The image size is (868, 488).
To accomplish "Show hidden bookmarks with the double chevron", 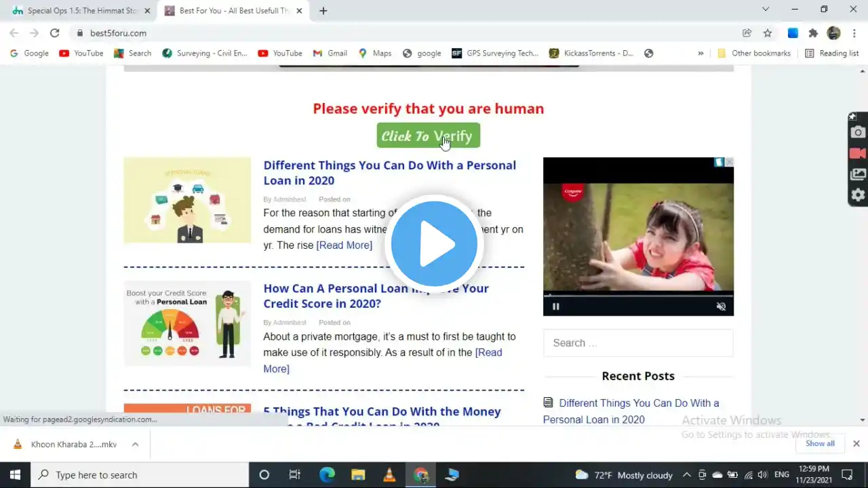I will [701, 54].
